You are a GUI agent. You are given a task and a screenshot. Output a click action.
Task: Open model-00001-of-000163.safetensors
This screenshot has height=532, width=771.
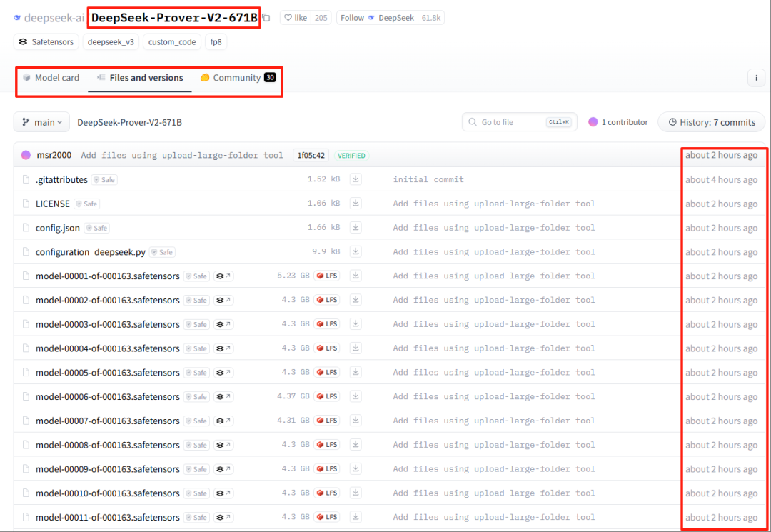click(108, 276)
